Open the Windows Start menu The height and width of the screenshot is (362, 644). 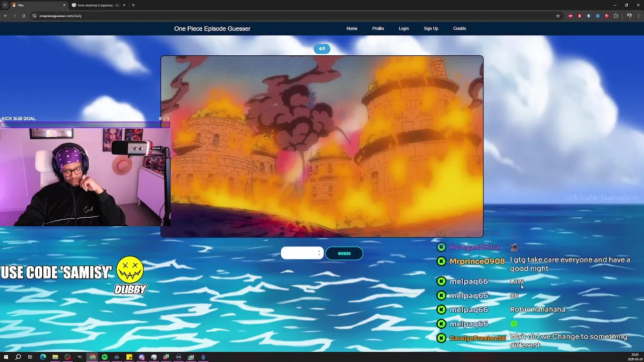[x=6, y=357]
